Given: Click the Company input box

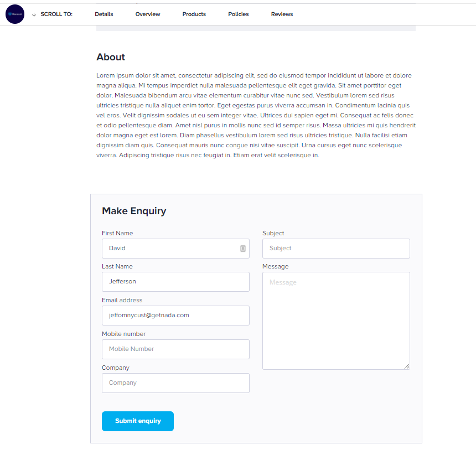Looking at the screenshot, I should coord(176,383).
